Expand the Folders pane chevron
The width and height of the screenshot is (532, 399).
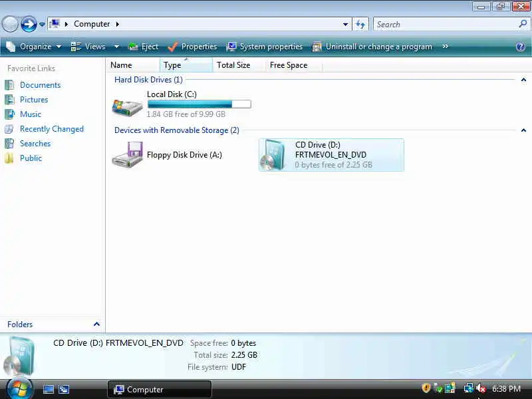point(96,325)
